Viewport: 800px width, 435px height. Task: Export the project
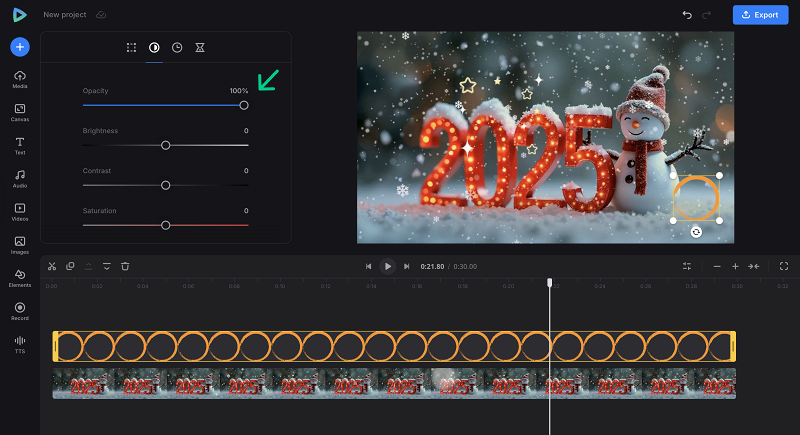(x=760, y=15)
